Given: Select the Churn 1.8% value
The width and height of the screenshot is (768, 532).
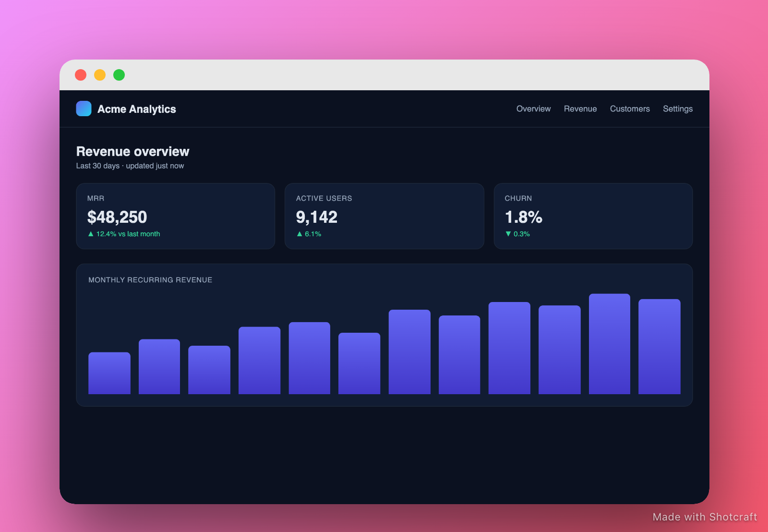Looking at the screenshot, I should click(523, 217).
